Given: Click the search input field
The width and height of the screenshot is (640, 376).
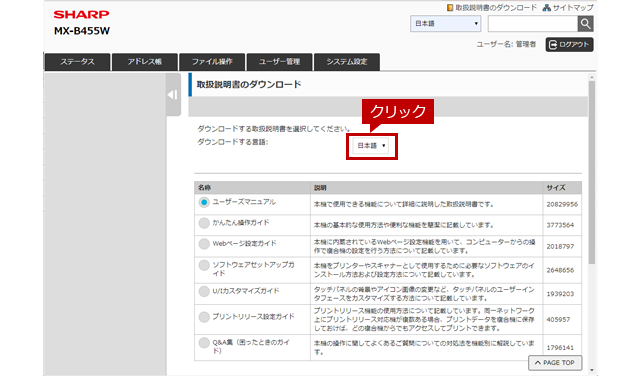Looking at the screenshot, I should (533, 24).
